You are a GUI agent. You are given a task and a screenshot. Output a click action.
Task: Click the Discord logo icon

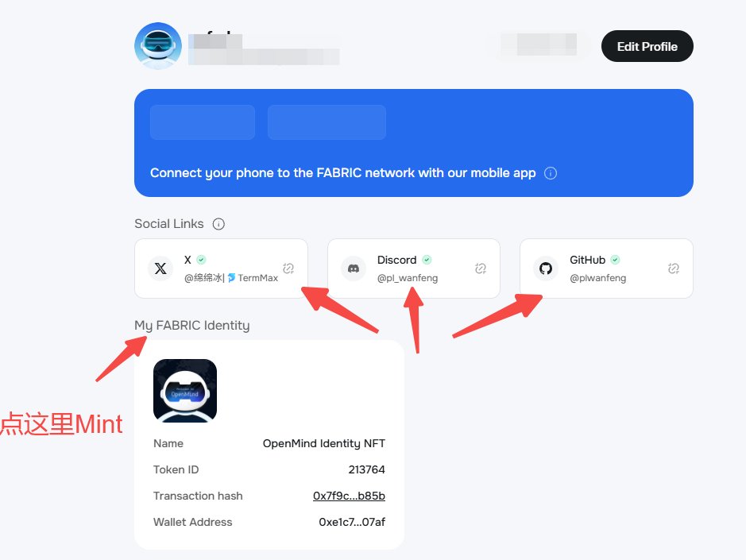click(x=354, y=268)
